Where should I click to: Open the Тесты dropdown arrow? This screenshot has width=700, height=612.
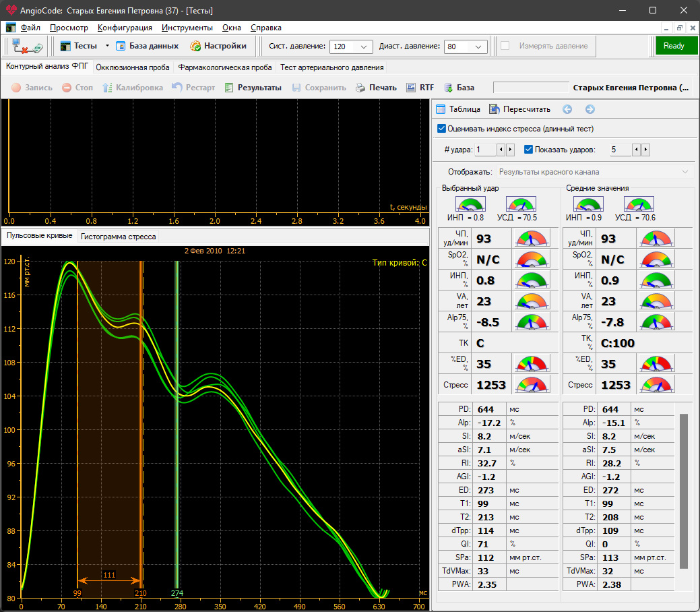[x=106, y=46]
